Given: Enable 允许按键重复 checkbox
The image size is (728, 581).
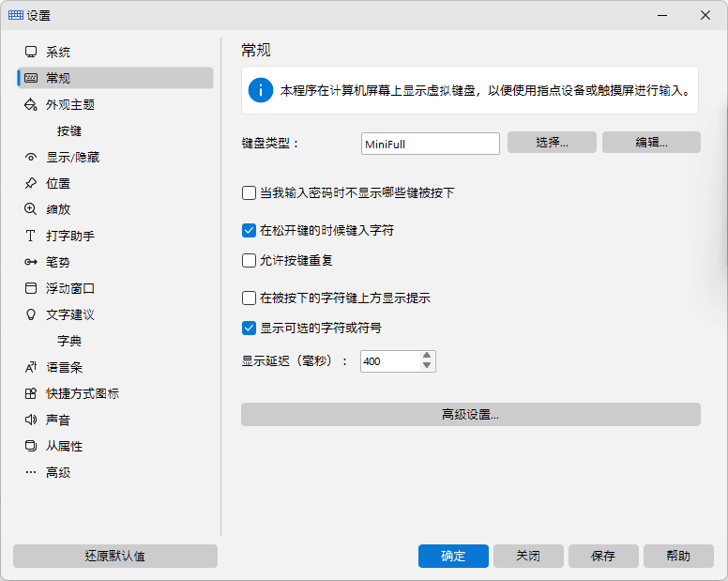Looking at the screenshot, I should tap(249, 260).
